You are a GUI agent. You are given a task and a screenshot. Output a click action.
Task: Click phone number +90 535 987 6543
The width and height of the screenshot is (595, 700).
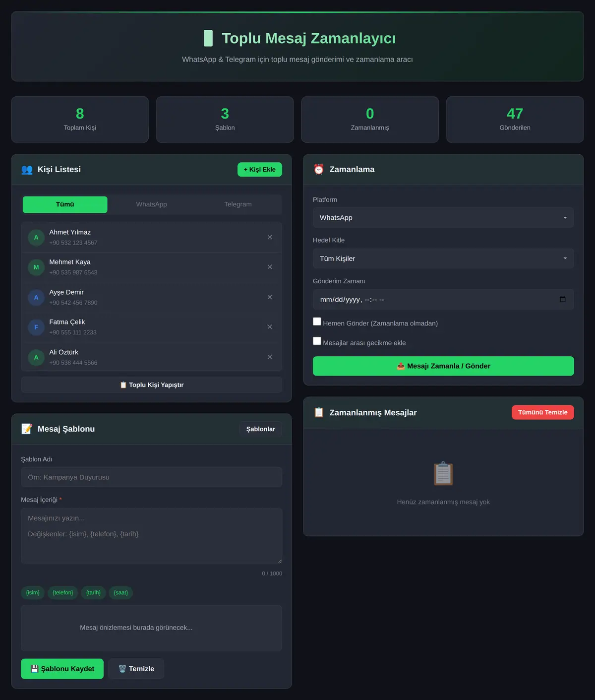pos(73,272)
